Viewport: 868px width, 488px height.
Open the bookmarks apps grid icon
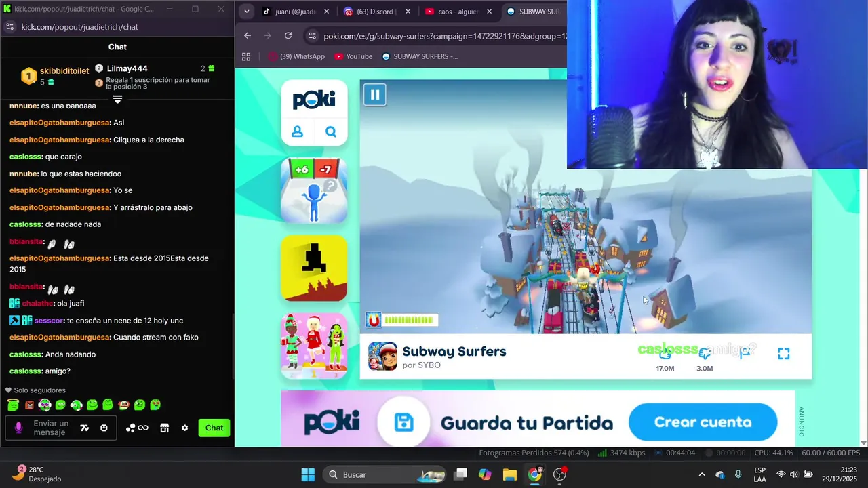246,56
